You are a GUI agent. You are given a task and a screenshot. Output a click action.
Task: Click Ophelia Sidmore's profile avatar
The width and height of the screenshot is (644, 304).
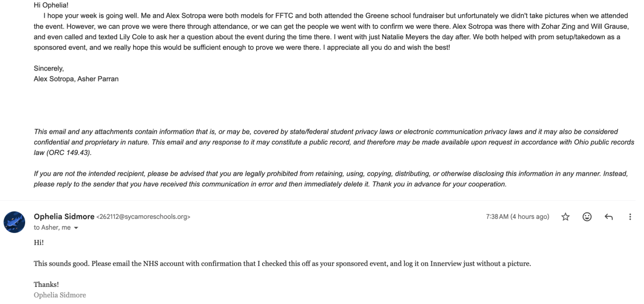coord(15,222)
